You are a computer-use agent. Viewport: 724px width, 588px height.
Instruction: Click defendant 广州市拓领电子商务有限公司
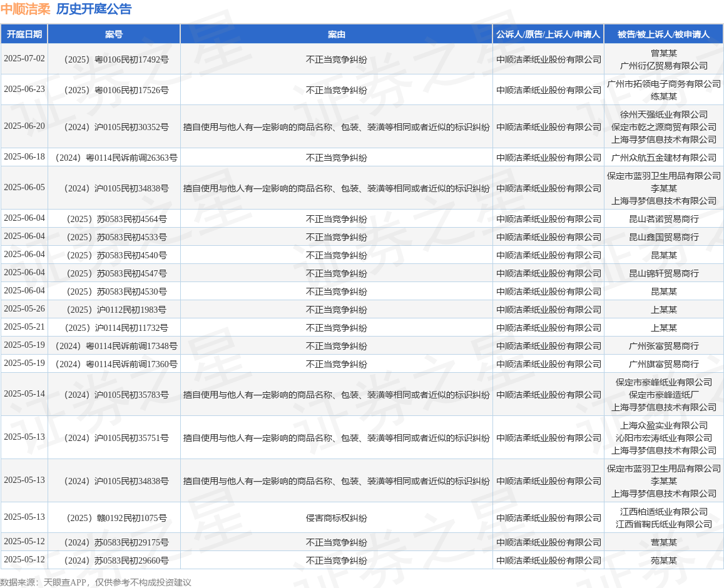[663, 84]
